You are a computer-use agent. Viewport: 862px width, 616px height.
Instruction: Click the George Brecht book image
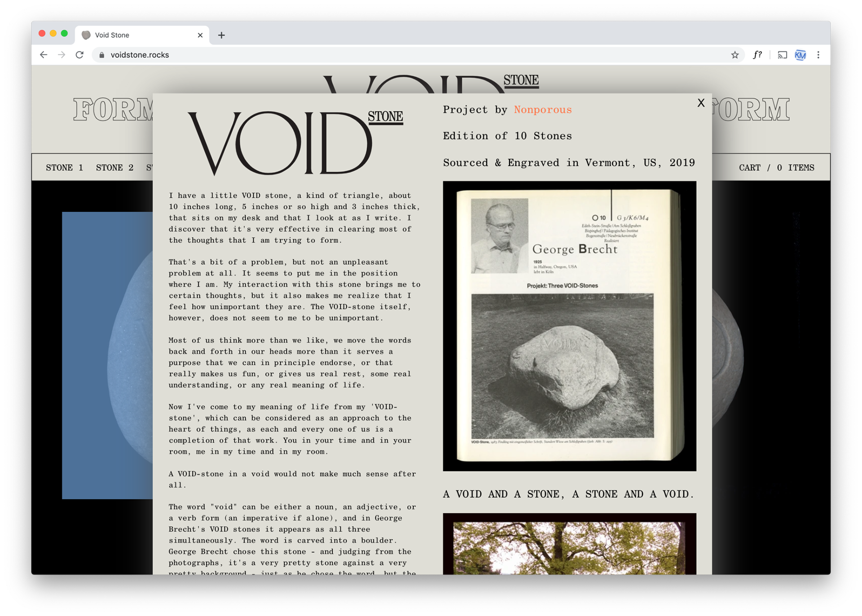point(569,326)
